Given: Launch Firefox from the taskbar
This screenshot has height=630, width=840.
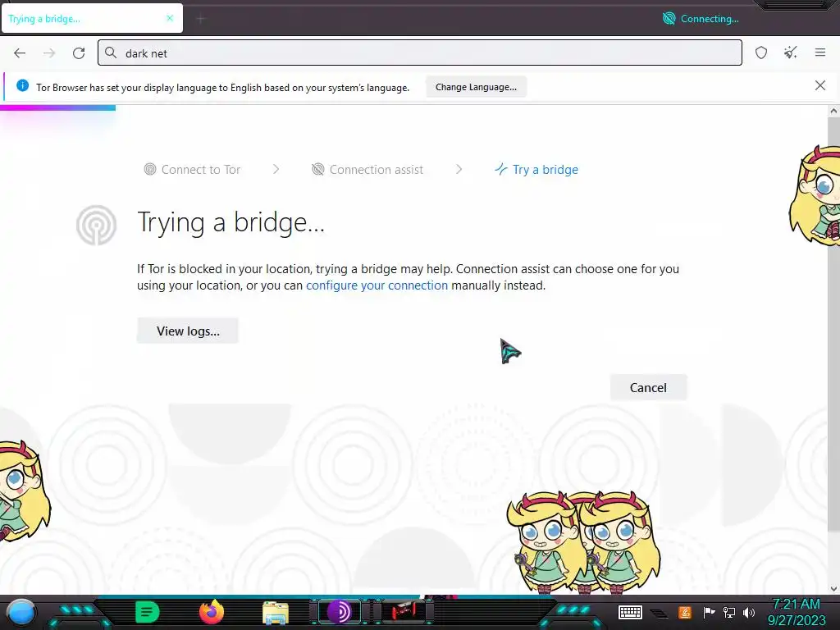Looking at the screenshot, I should pos(212,612).
